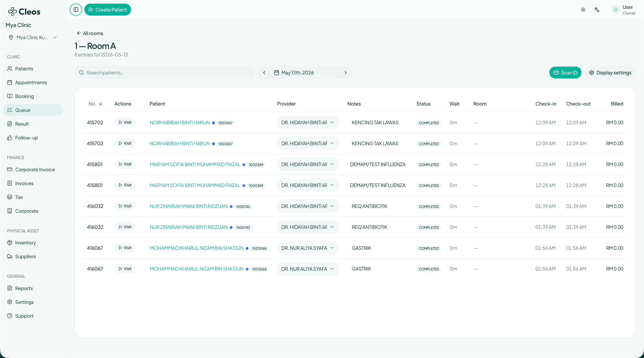The height and width of the screenshot is (358, 644).
Task: Click the Create Patient button
Action: click(x=108, y=10)
